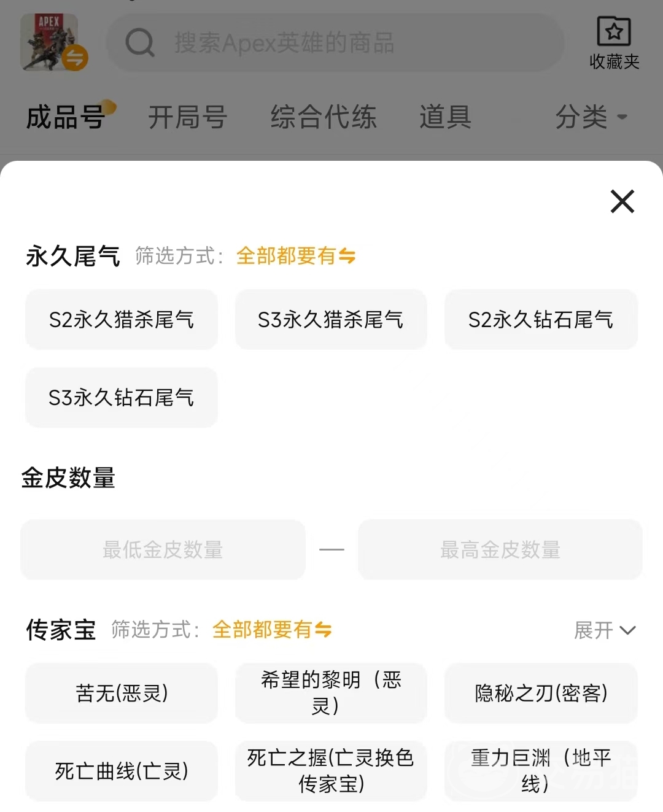Switch to the 开局号 tab
663x812 pixels.
(188, 117)
